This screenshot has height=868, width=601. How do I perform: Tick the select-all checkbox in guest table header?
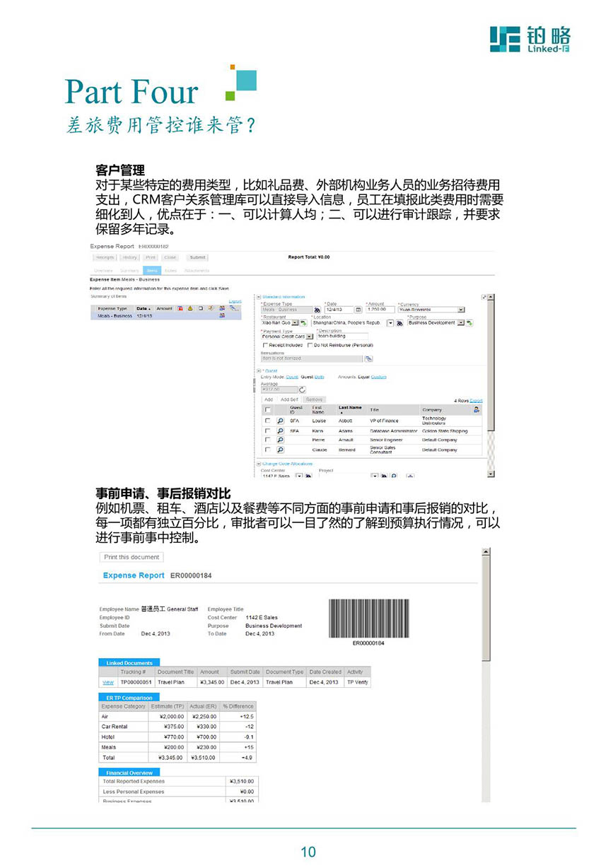tap(267, 410)
